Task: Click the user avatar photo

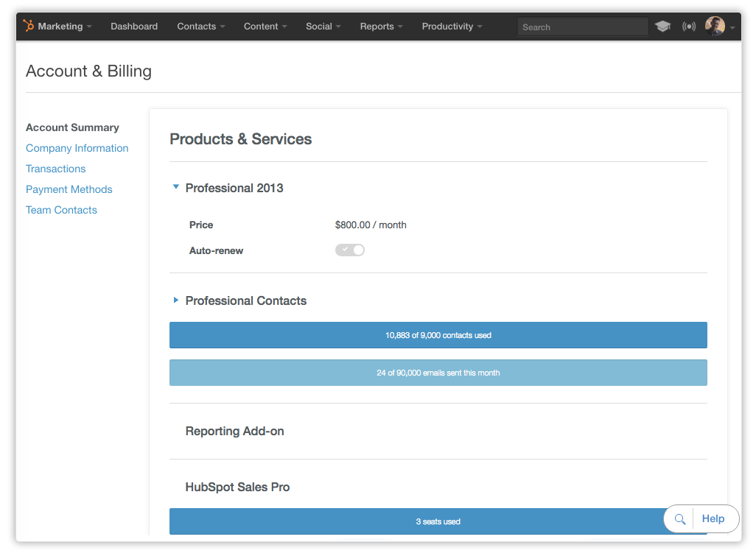Action: click(x=715, y=26)
